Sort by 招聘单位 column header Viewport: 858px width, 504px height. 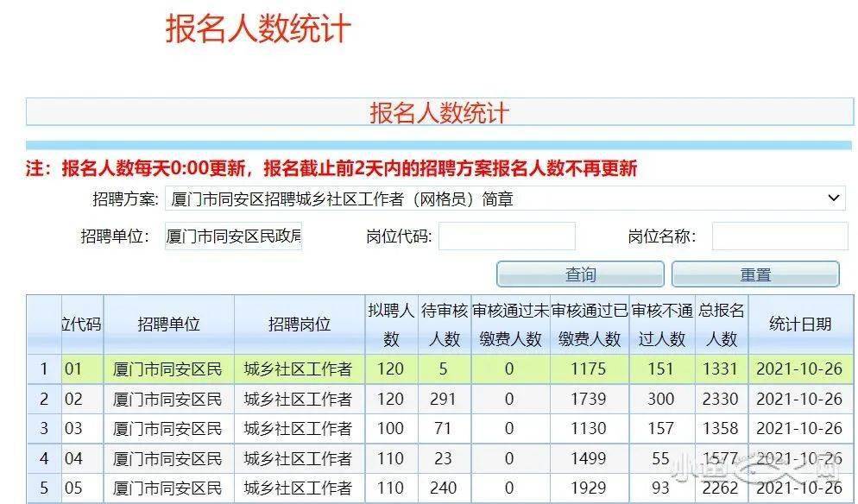coord(168,324)
